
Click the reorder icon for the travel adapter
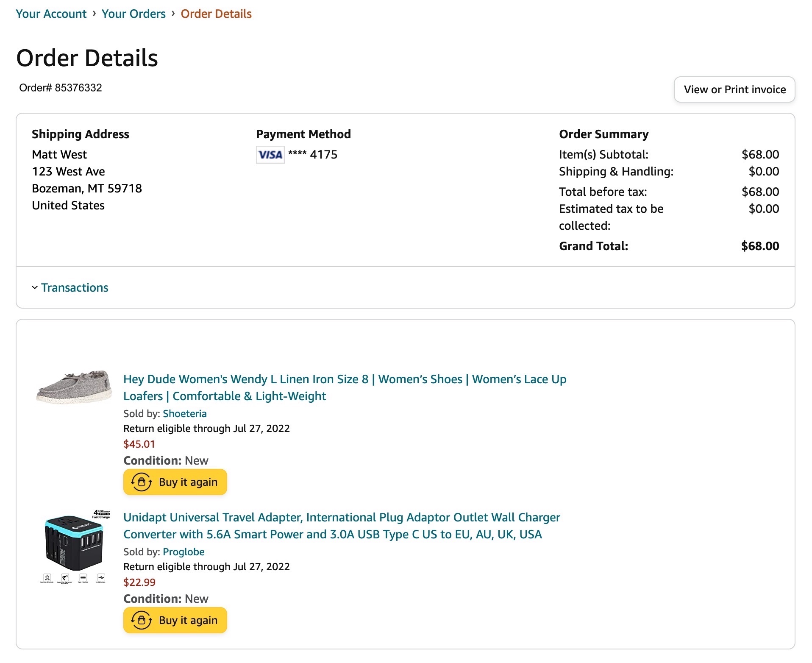pyautogui.click(x=142, y=620)
